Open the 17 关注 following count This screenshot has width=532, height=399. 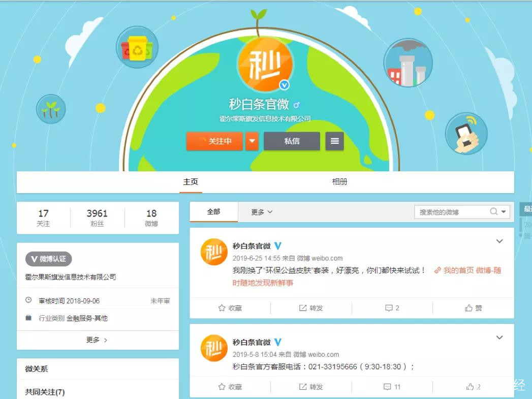click(x=43, y=218)
